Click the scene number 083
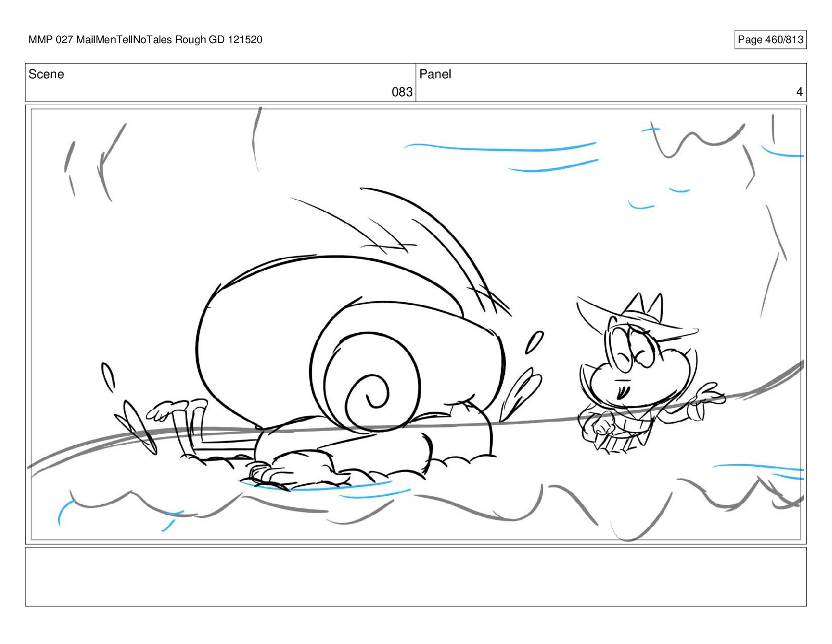Image resolution: width=832 pixels, height=644 pixels. [x=402, y=92]
